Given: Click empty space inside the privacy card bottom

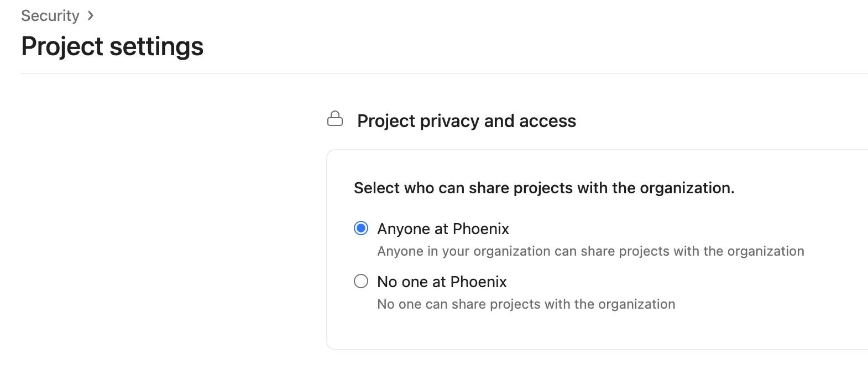Looking at the screenshot, I should coord(553,330).
